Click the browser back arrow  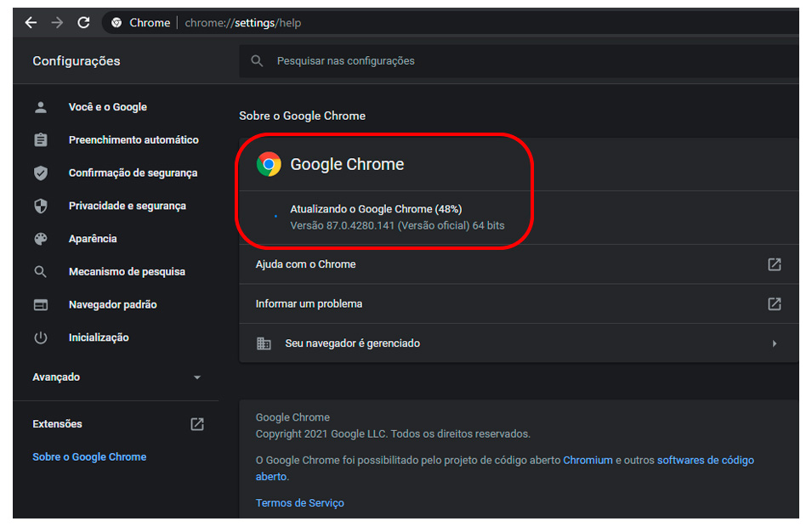(x=31, y=23)
